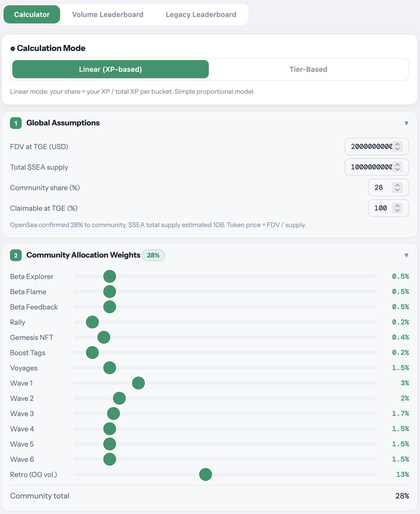Click the Community total label
Screen dimensions: 420x514
click(x=40, y=496)
